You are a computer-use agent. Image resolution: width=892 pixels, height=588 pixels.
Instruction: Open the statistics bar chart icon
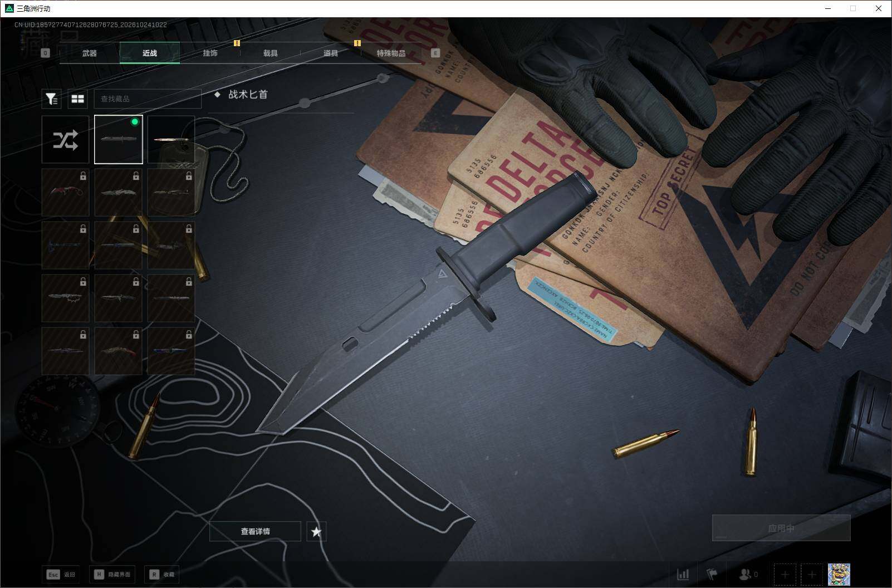(x=683, y=574)
